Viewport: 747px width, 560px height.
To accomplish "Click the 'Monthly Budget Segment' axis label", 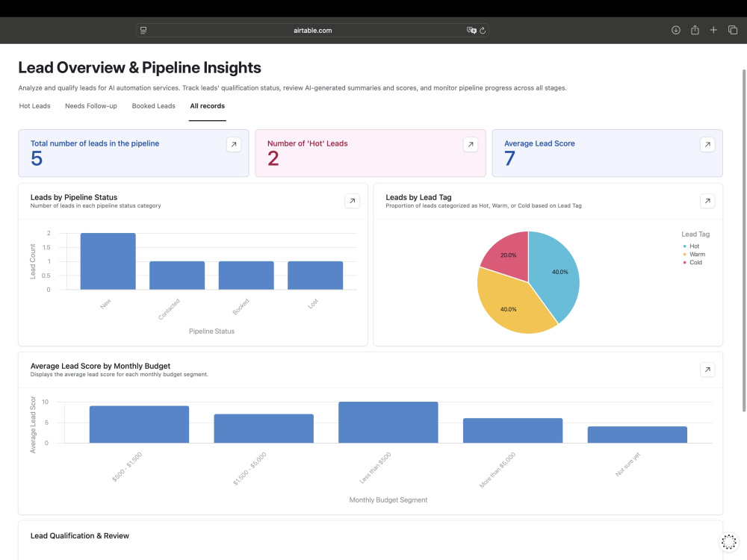I will 388,500.
